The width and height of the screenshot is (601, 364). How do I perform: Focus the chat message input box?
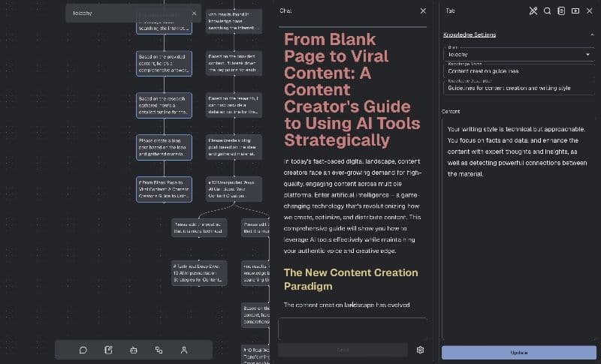click(x=352, y=329)
